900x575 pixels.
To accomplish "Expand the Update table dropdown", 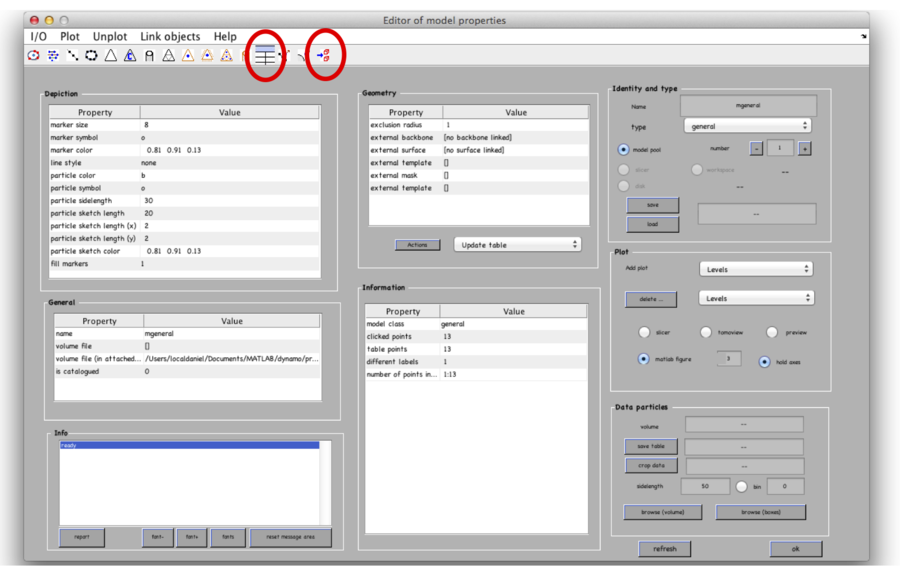I will tap(517, 245).
